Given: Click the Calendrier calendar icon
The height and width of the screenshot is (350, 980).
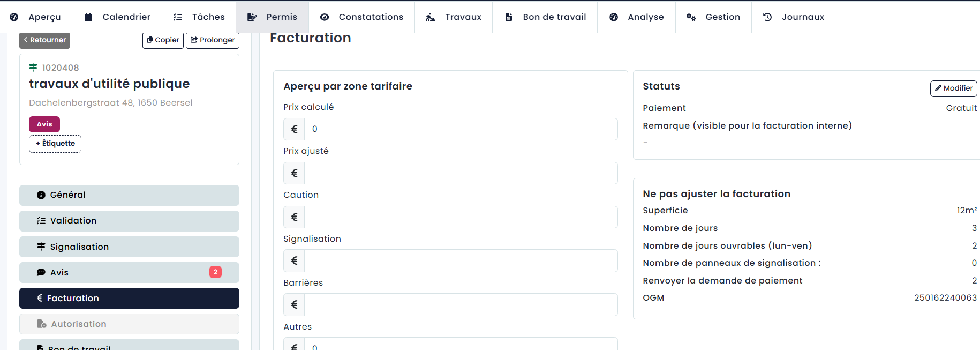Looking at the screenshot, I should (88, 17).
